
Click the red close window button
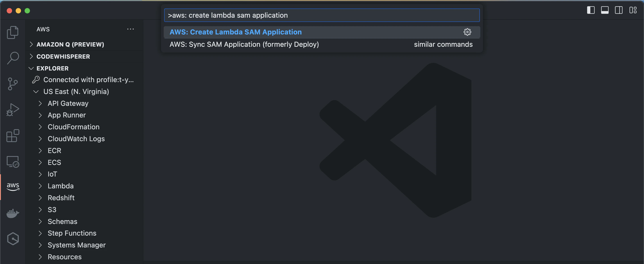(x=9, y=11)
